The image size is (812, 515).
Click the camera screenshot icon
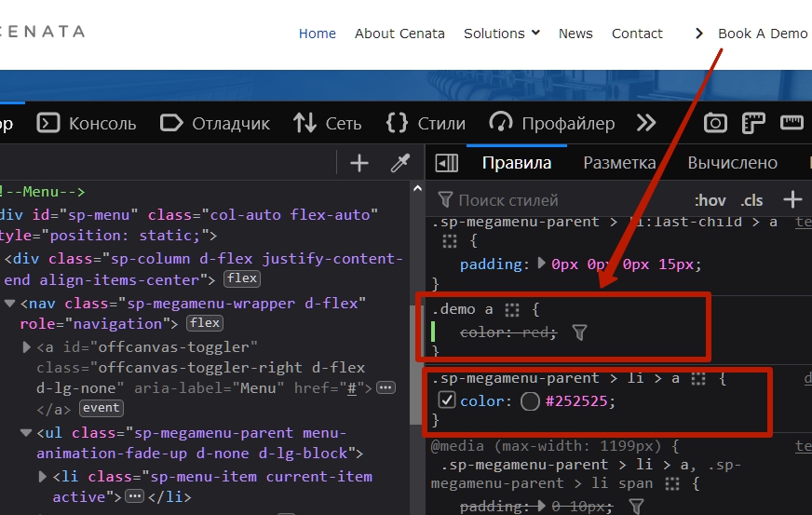(715, 123)
